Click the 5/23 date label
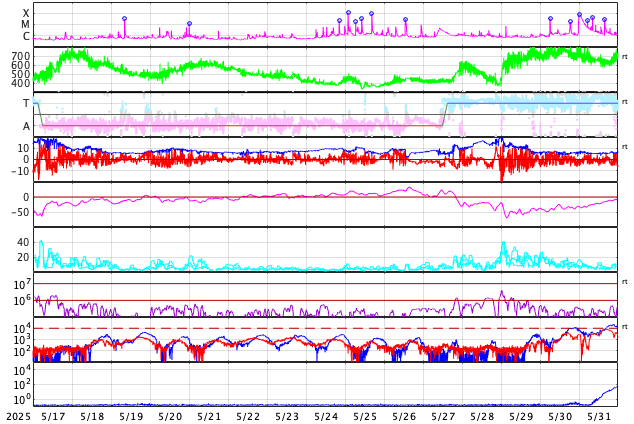 (x=287, y=416)
